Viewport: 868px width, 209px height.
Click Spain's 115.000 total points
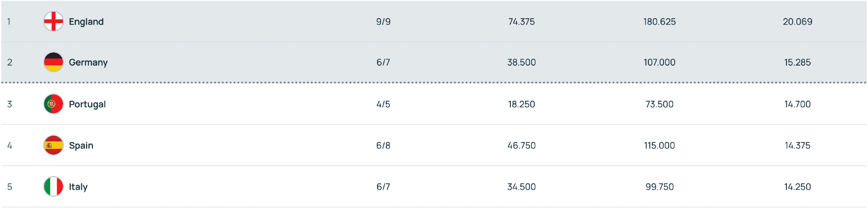659,146
